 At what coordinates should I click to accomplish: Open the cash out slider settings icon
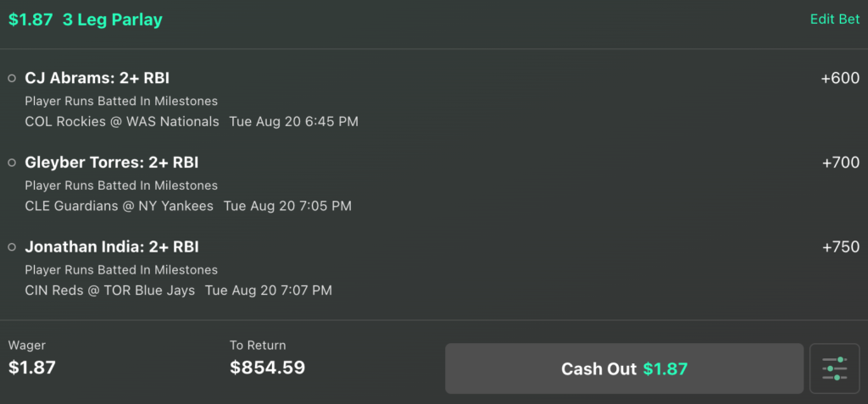(835, 368)
